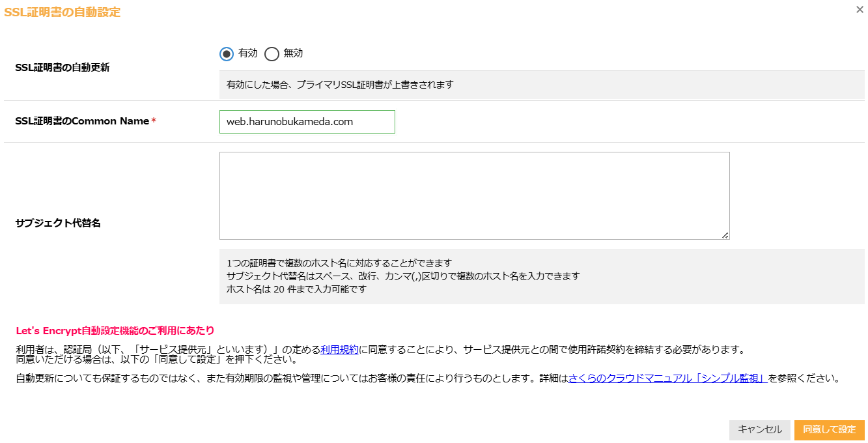
Task: Focus the Common Name input field
Action: 307,122
